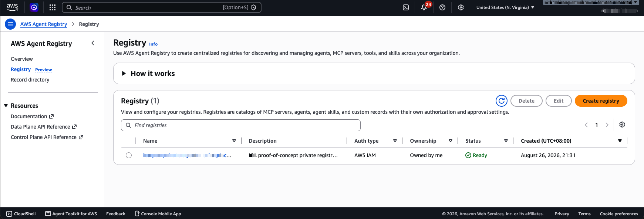Viewport: 644px width, 219px height.
Task: Click the purple Amazon Q hexagon icon
Action: coord(34,7)
